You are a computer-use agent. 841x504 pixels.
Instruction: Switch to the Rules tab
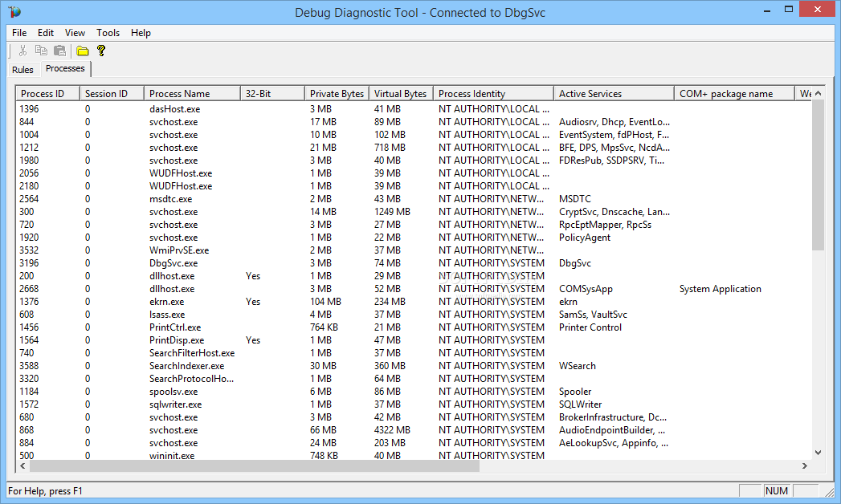coord(22,70)
